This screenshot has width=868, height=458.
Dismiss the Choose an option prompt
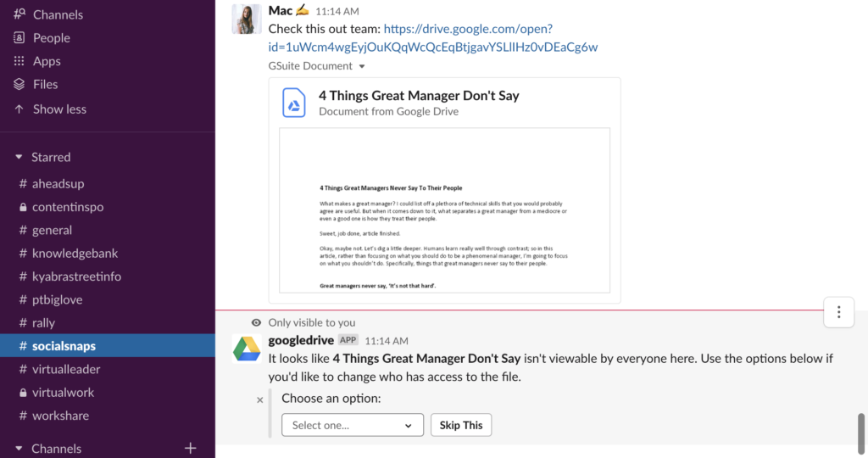point(259,399)
